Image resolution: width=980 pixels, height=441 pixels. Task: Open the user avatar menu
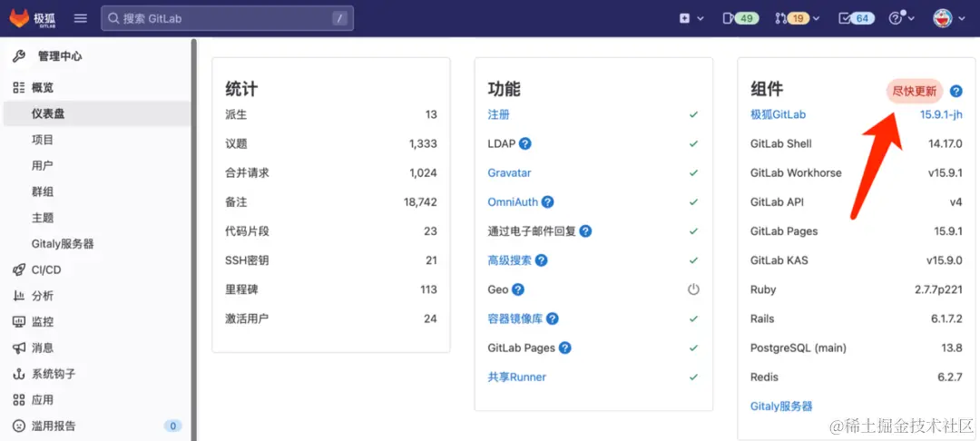tap(947, 18)
